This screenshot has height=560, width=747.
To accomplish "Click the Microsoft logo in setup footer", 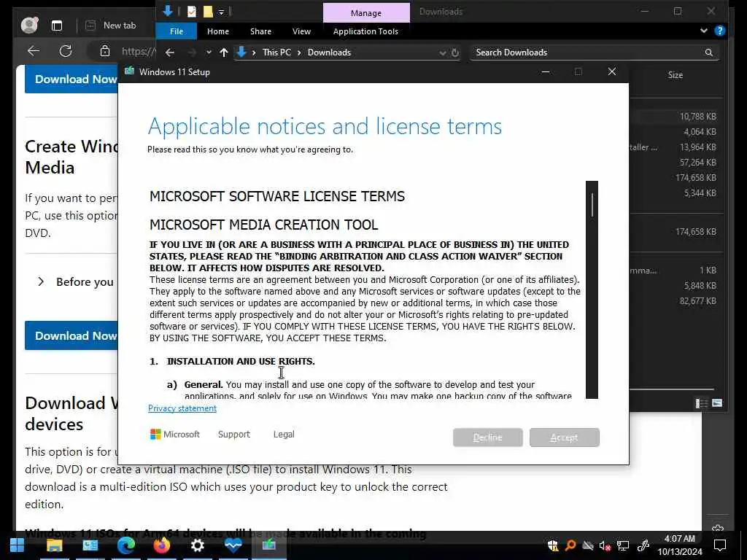I will [x=175, y=435].
